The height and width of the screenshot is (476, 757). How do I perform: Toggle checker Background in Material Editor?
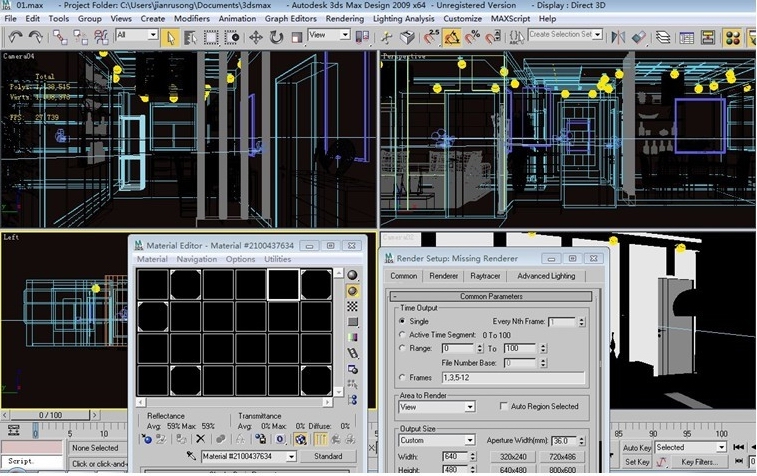click(x=352, y=306)
